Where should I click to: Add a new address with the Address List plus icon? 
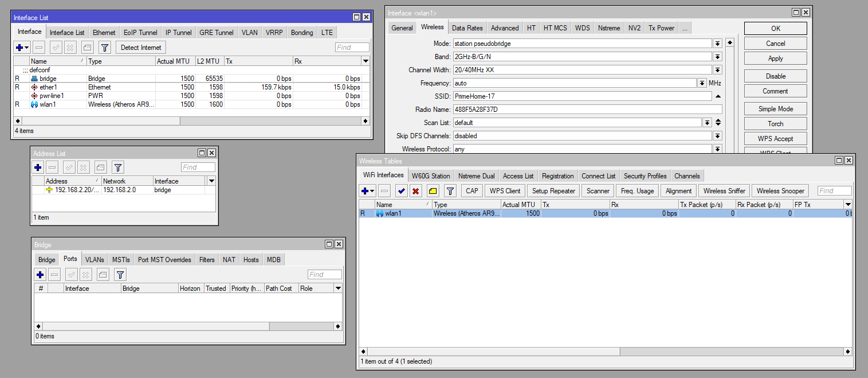pos(38,167)
